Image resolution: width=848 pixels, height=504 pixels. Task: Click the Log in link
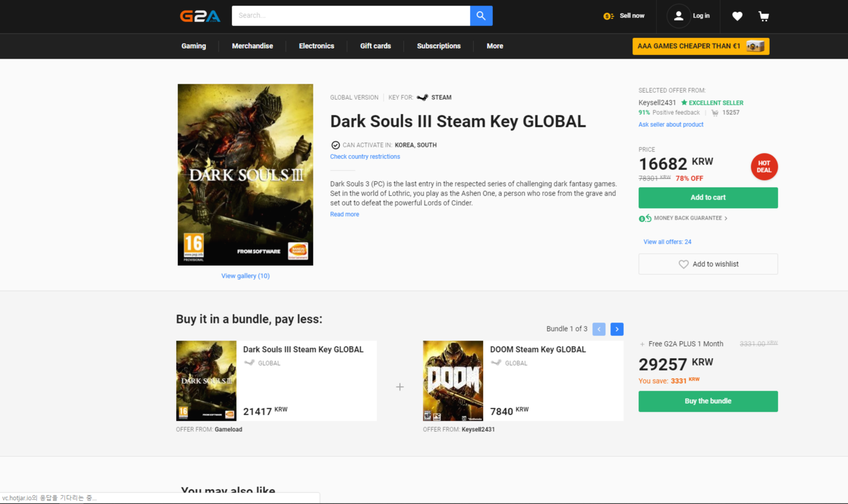pos(701,16)
